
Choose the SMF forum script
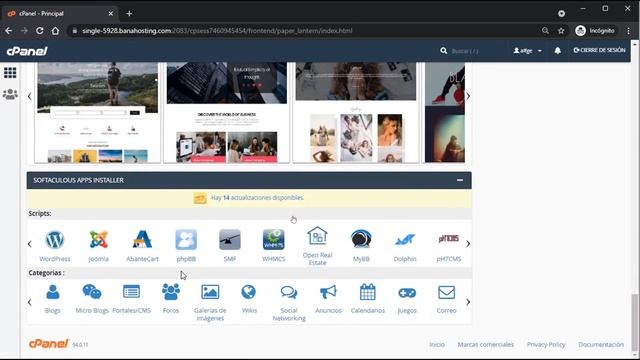pyautogui.click(x=230, y=245)
